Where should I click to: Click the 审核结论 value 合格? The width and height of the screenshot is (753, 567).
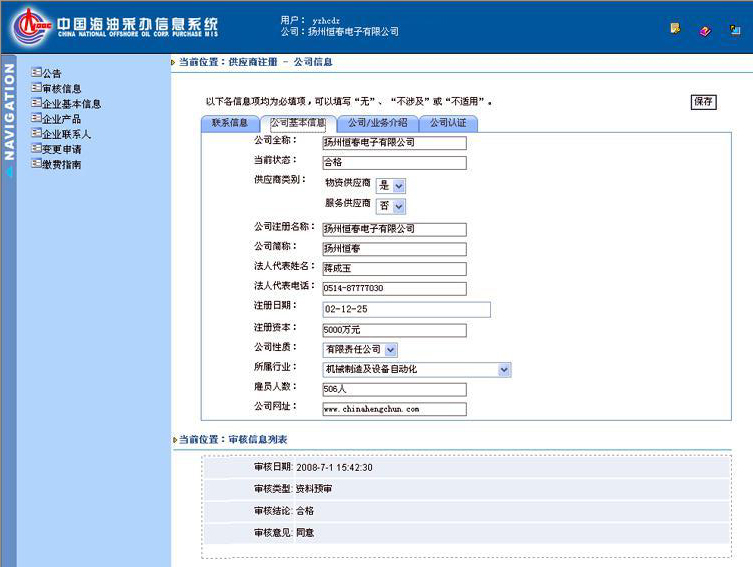305,511
